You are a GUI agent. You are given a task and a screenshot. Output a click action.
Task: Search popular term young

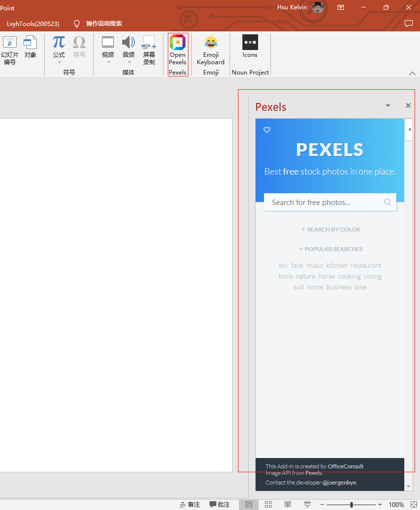pos(372,277)
